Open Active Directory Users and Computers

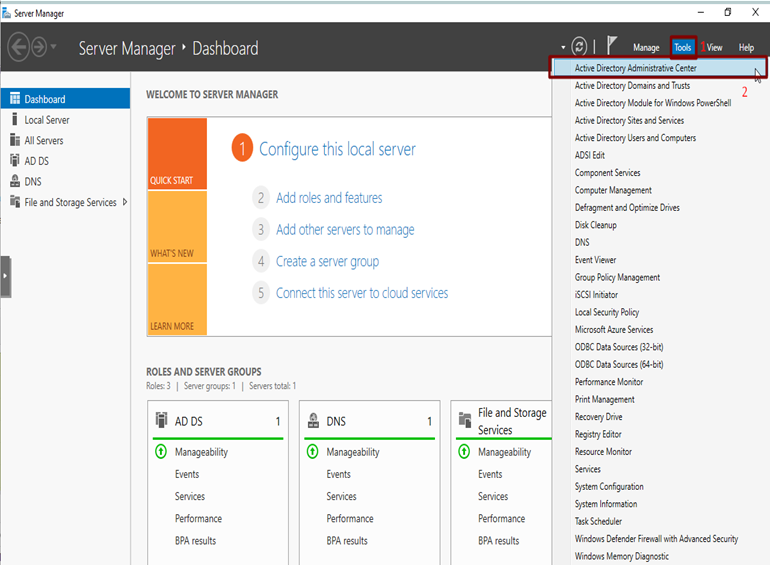click(635, 138)
